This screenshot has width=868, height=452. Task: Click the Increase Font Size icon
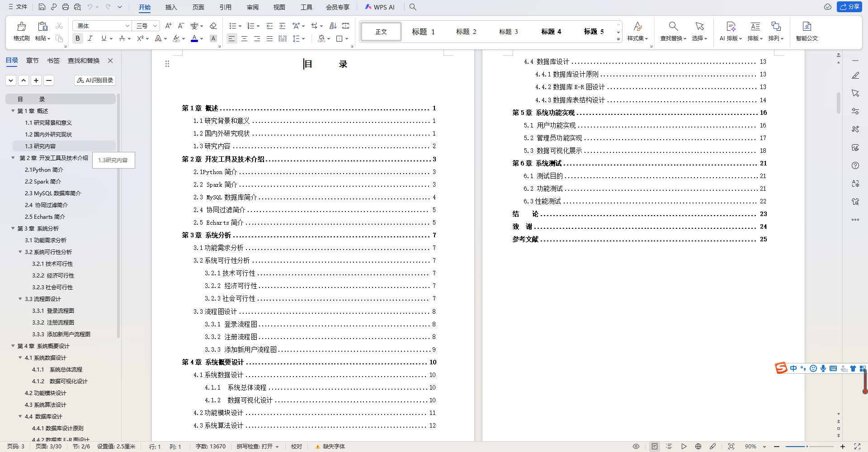tap(168, 26)
